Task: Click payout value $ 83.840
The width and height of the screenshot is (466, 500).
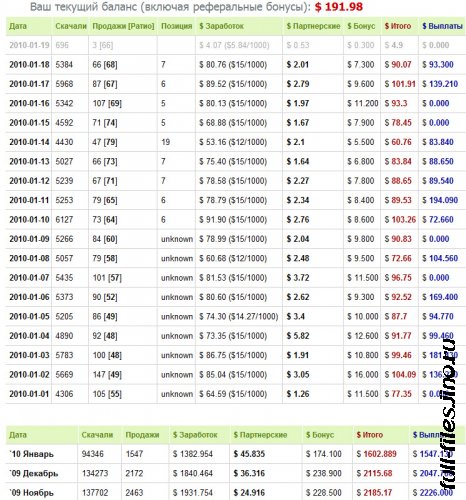Action: [x=438, y=142]
